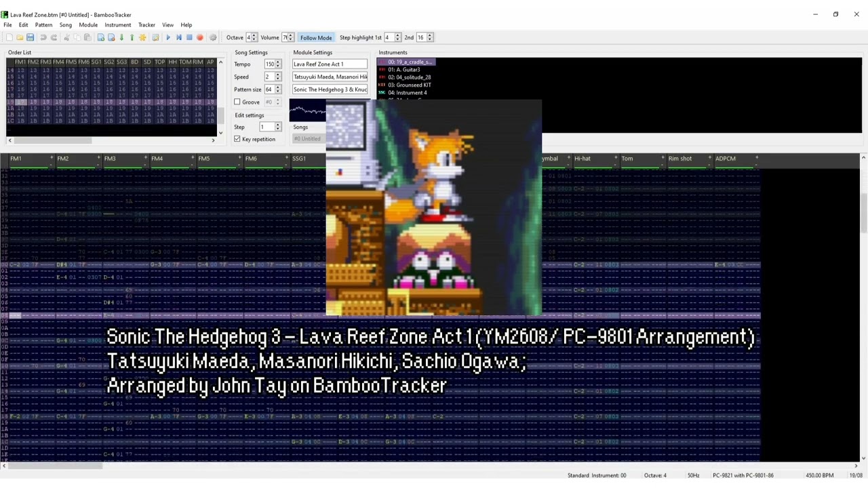Open the Instrument menu
The height and width of the screenshot is (488, 868).
117,25
